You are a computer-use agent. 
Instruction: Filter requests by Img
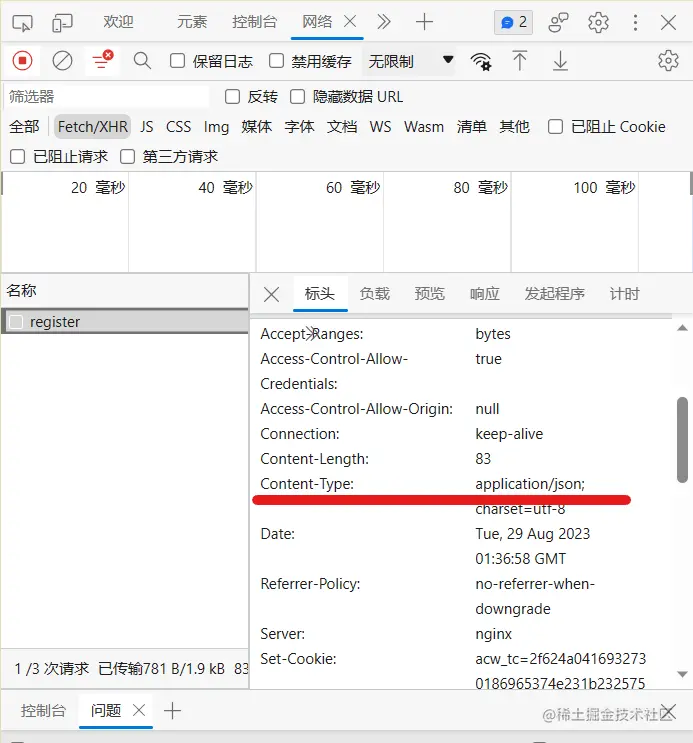point(216,127)
